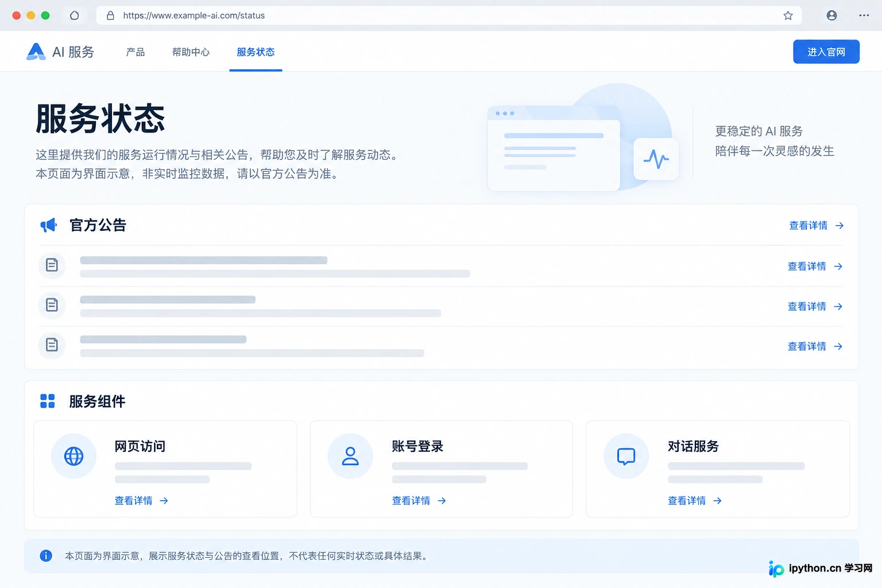Click the 对话服务 card title
Image resolution: width=882 pixels, height=588 pixels.
pyautogui.click(x=693, y=446)
